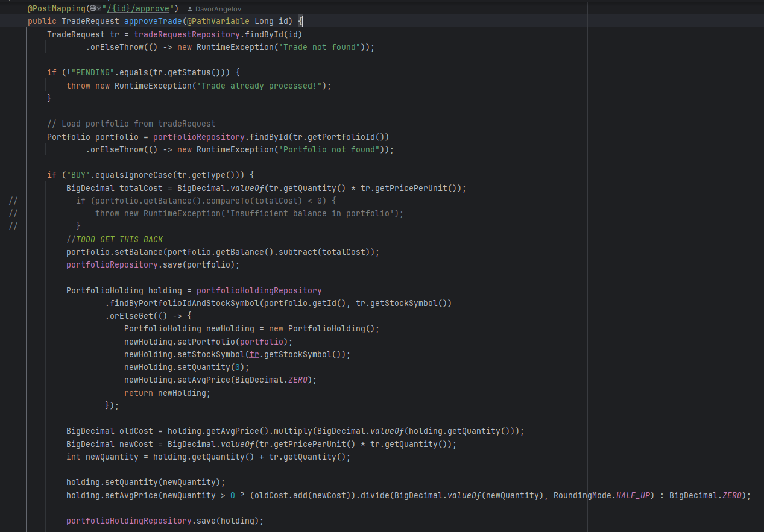Click the "Load portfolio from tradeRequest" comment
Screen dimensions: 764x532
tap(131, 124)
